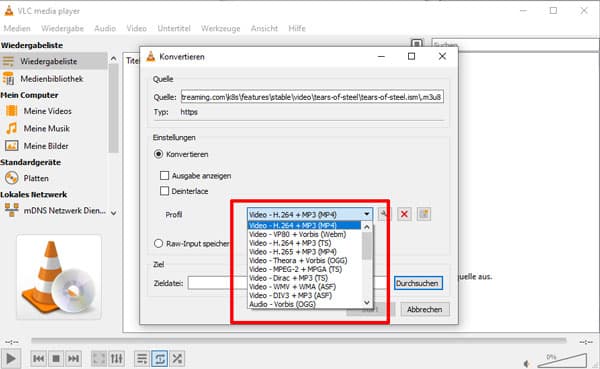Select Raw-Input speichern radio button
Screen dimensions: 600x369
(158, 243)
